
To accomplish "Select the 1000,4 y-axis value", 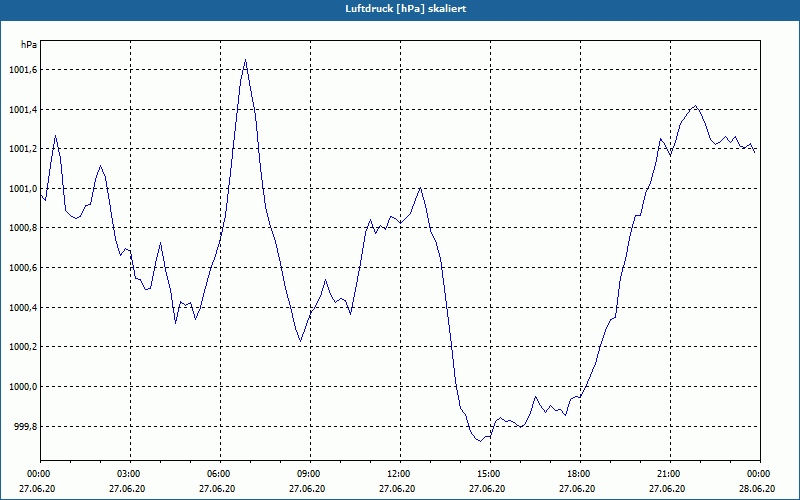I will click(x=22, y=308).
